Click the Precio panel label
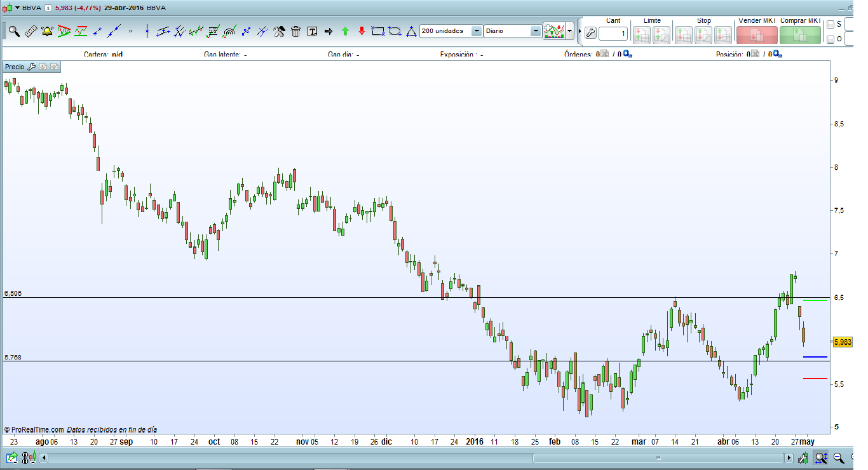868x470 pixels. 15,67
